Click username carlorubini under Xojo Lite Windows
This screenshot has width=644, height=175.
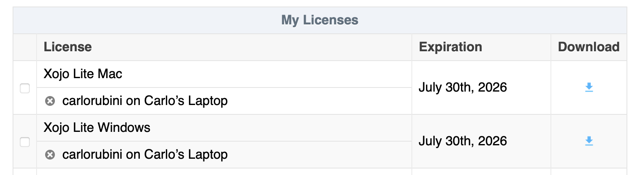[92, 155]
